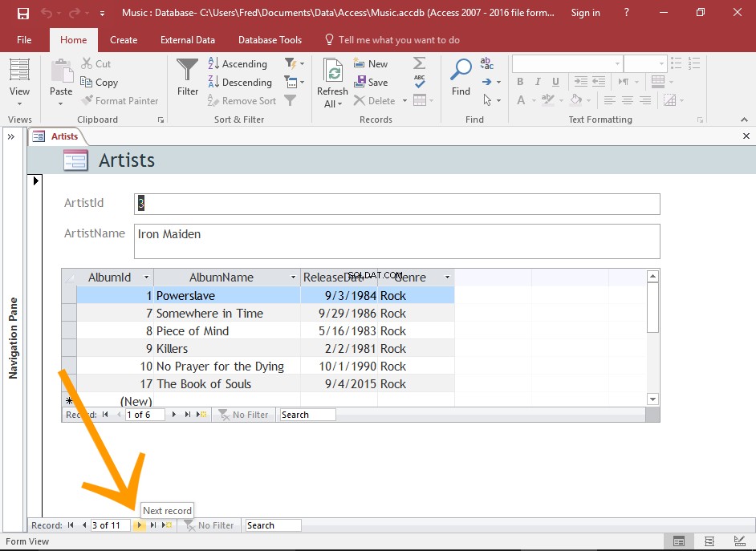Click background fill color bucket
Image resolution: width=756 pixels, height=551 pixels.
(576, 100)
